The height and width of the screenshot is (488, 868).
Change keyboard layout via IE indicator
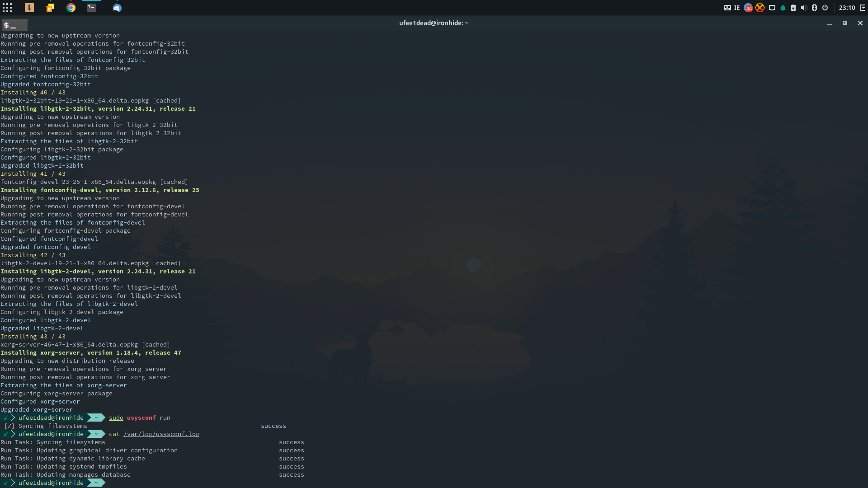[737, 8]
